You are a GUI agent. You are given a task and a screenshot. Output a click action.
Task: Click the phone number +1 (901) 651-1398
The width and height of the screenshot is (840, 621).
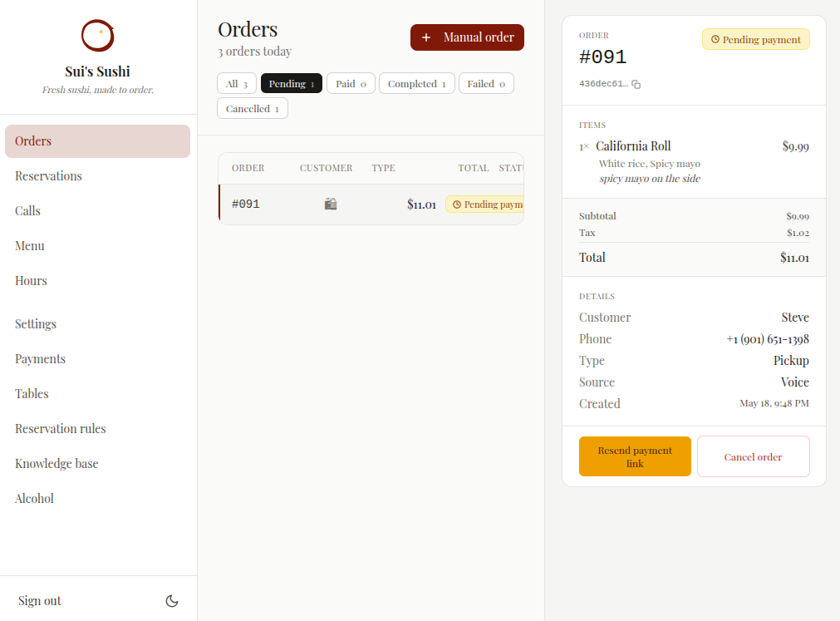point(768,339)
